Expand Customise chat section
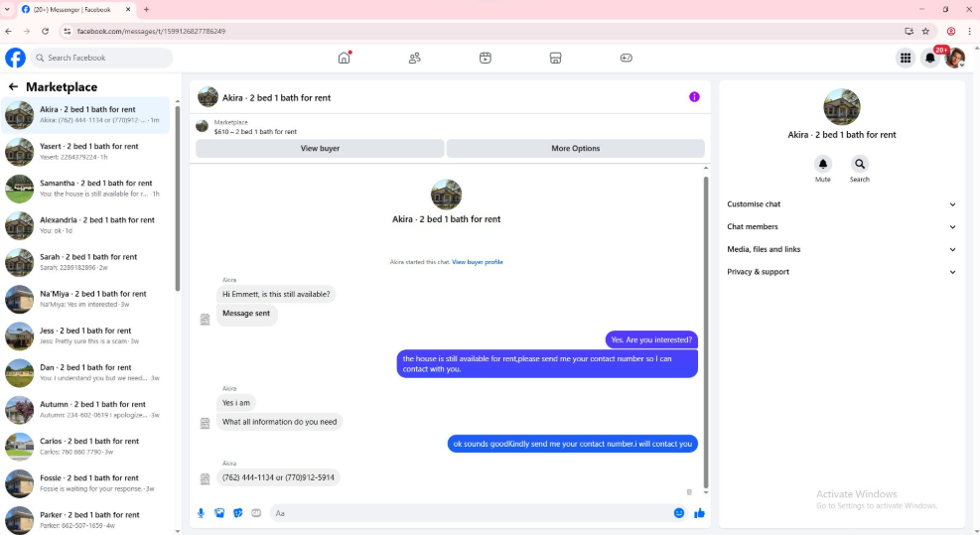Screen dimensions: 980x535 [841, 204]
